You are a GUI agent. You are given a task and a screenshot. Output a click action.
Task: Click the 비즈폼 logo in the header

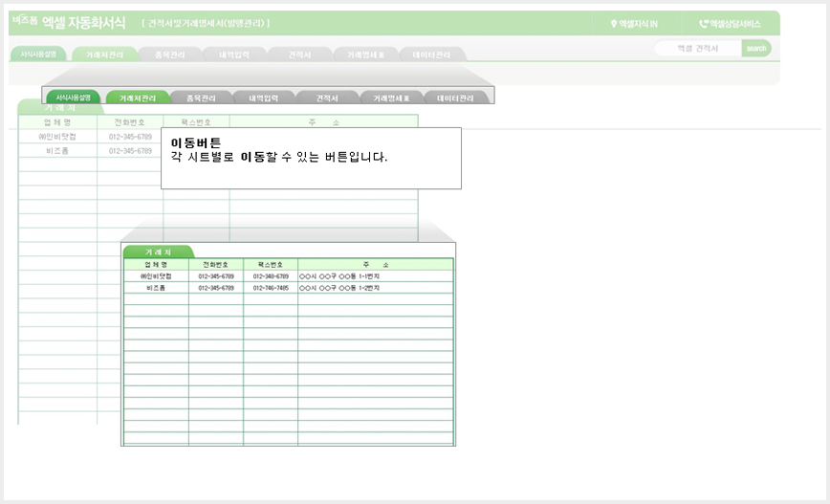pyautogui.click(x=25, y=20)
